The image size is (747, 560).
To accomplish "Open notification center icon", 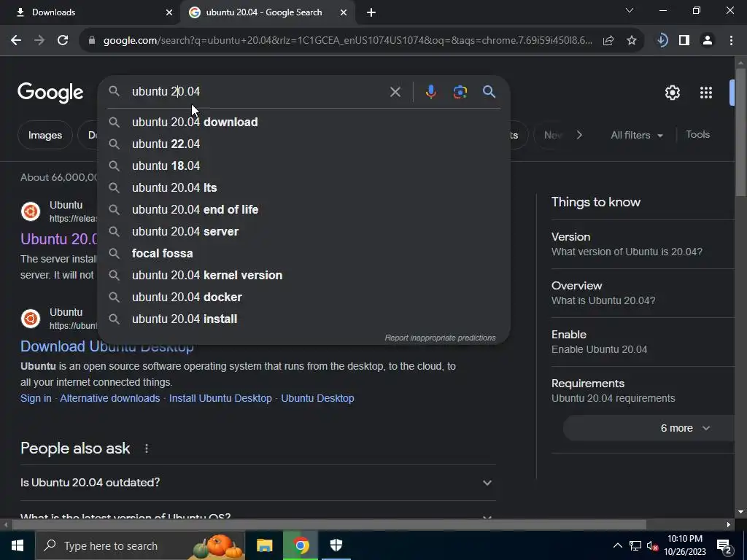I will pyautogui.click(x=724, y=546).
